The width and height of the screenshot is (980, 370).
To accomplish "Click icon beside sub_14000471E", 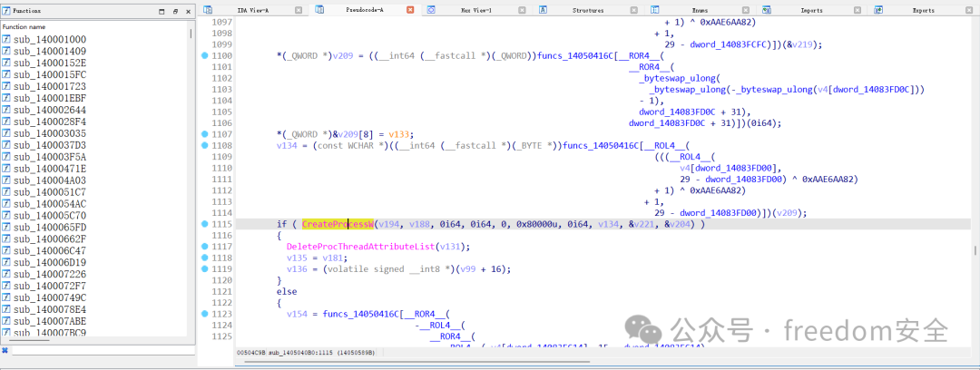I will tap(7, 169).
